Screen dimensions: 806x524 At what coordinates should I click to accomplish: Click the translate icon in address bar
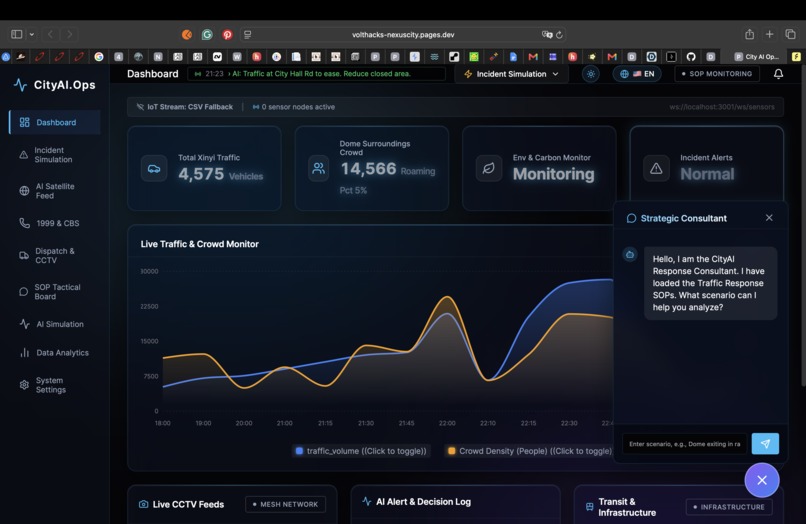coord(547,34)
